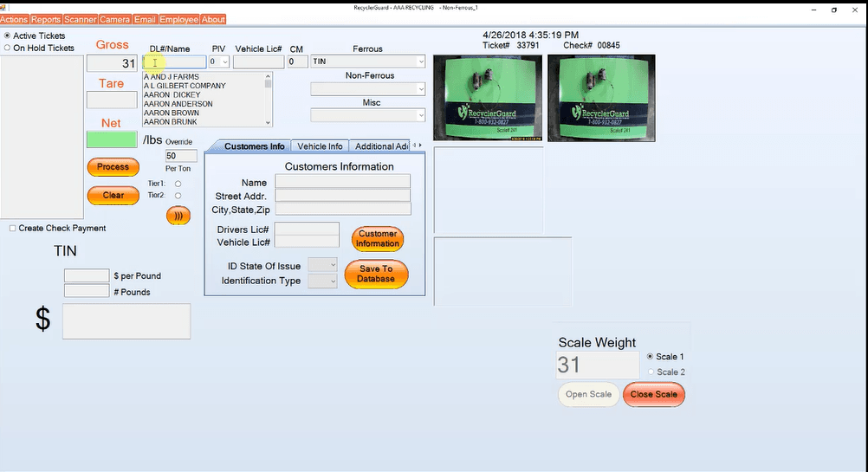This screenshot has height=472, width=868.
Task: Click customer list scroll-up arrow
Action: [x=268, y=76]
